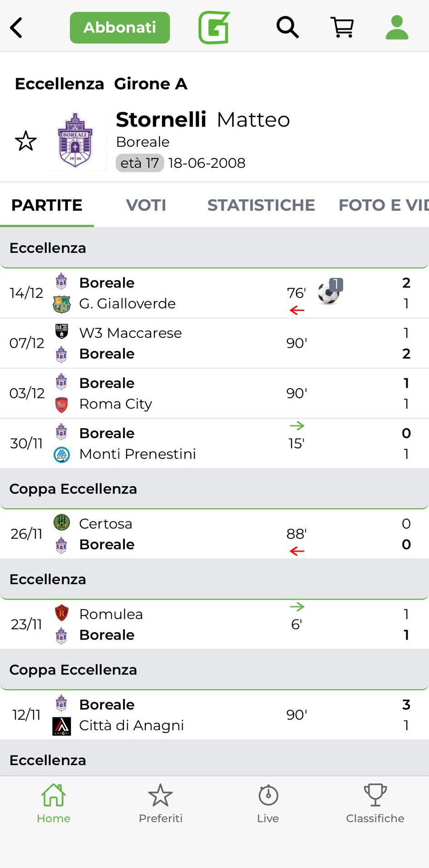Go to Home in bottom navigation
The height and width of the screenshot is (868, 429).
pyautogui.click(x=54, y=803)
